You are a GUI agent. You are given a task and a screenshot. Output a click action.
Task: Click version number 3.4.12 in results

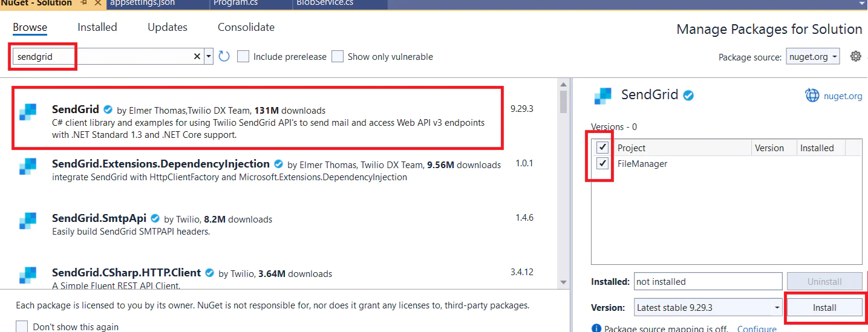click(x=521, y=272)
